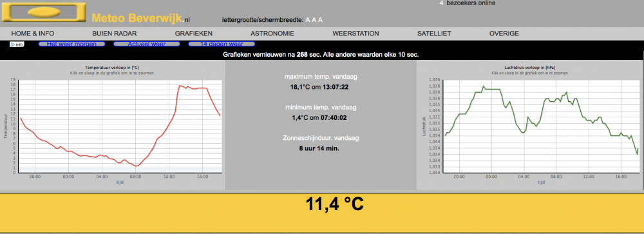The image size is (644, 234).
Task: Open the OVERIGE menu
Action: [504, 34]
